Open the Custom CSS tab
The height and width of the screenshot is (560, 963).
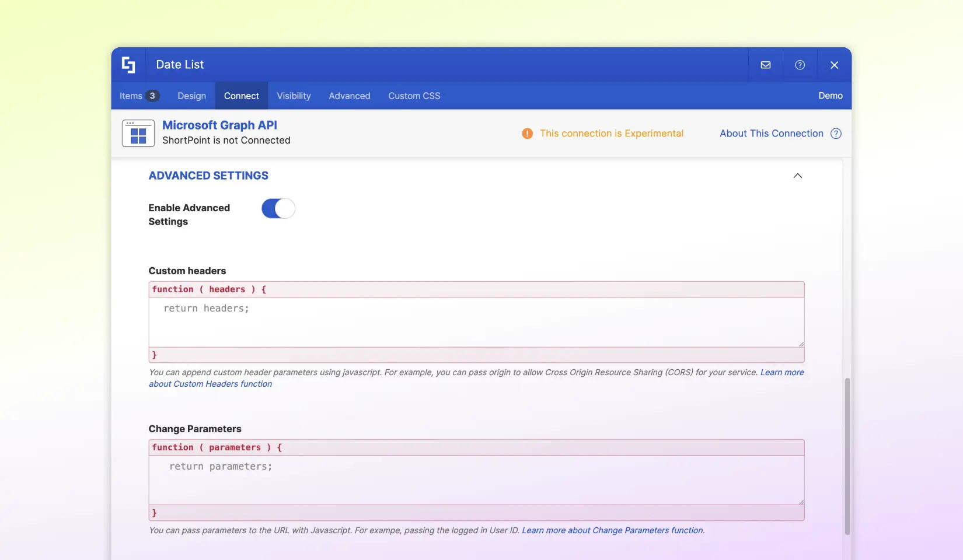point(414,96)
